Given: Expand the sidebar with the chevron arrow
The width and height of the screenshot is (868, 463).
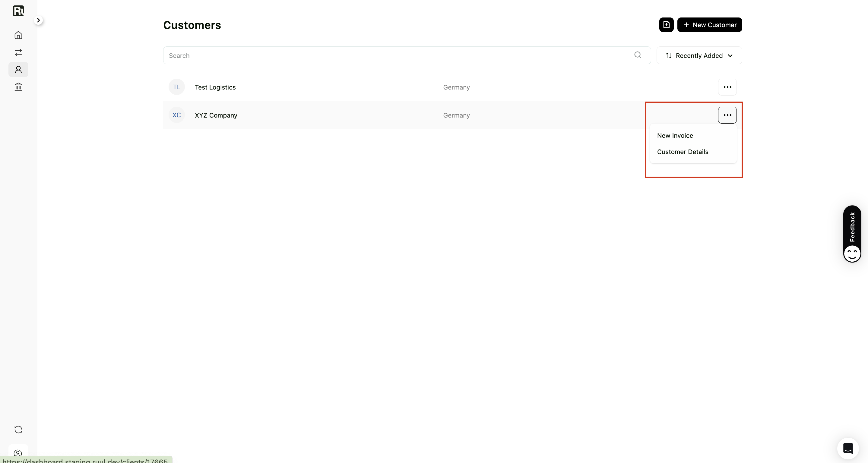Looking at the screenshot, I should pos(38,20).
